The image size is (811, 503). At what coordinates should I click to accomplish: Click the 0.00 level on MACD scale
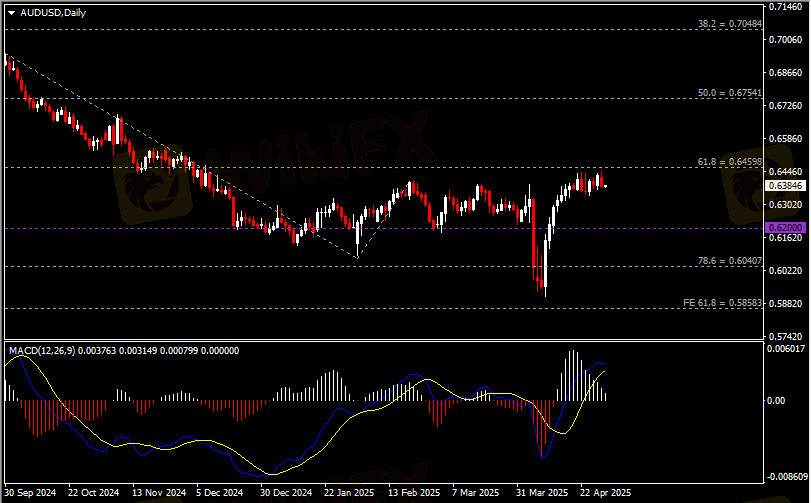777,401
